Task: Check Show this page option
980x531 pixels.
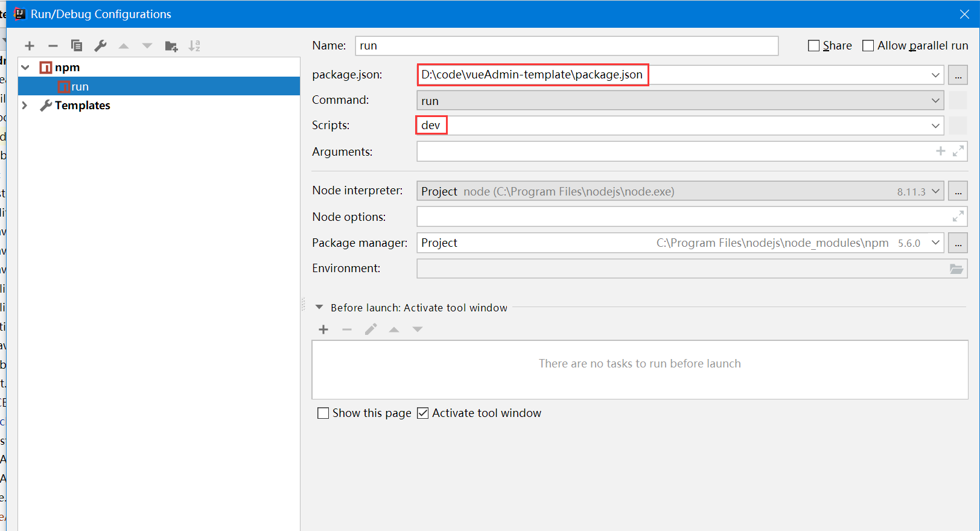Action: 323,413
